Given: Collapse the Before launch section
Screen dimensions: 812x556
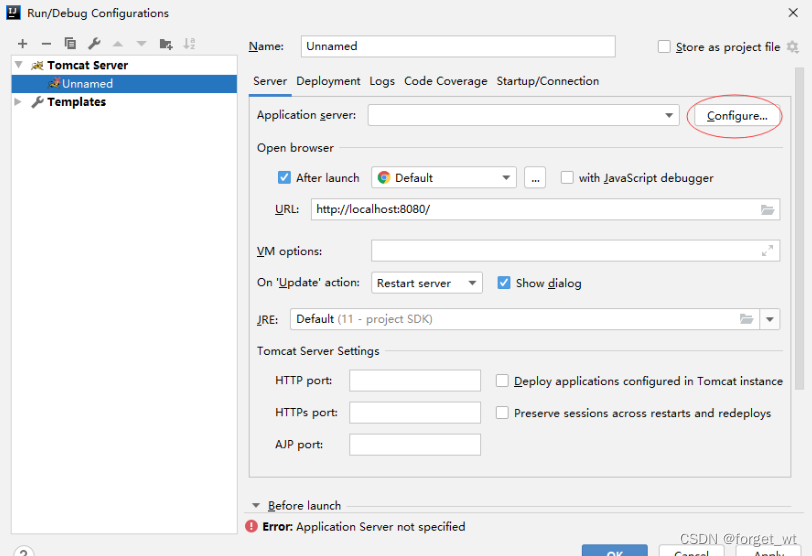Looking at the screenshot, I should (x=256, y=505).
